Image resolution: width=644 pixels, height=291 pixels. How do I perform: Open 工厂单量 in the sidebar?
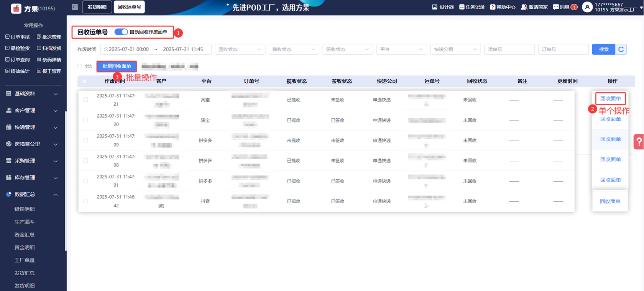click(25, 260)
